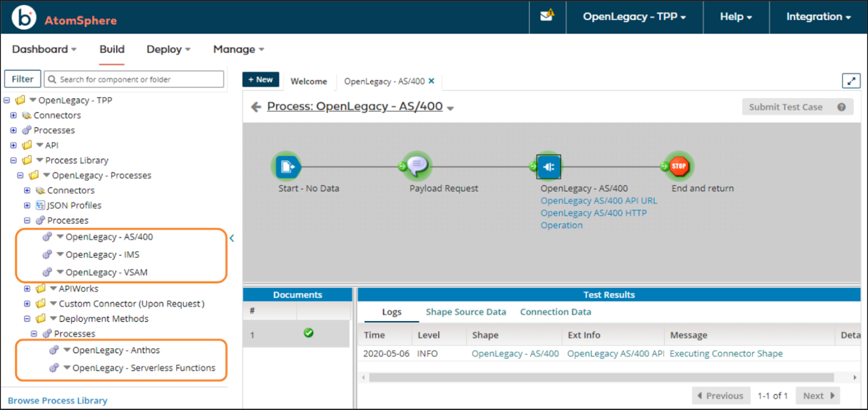Image resolution: width=868 pixels, height=410 pixels.
Task: Close the OpenLegacy - AS/400 tab
Action: click(431, 81)
